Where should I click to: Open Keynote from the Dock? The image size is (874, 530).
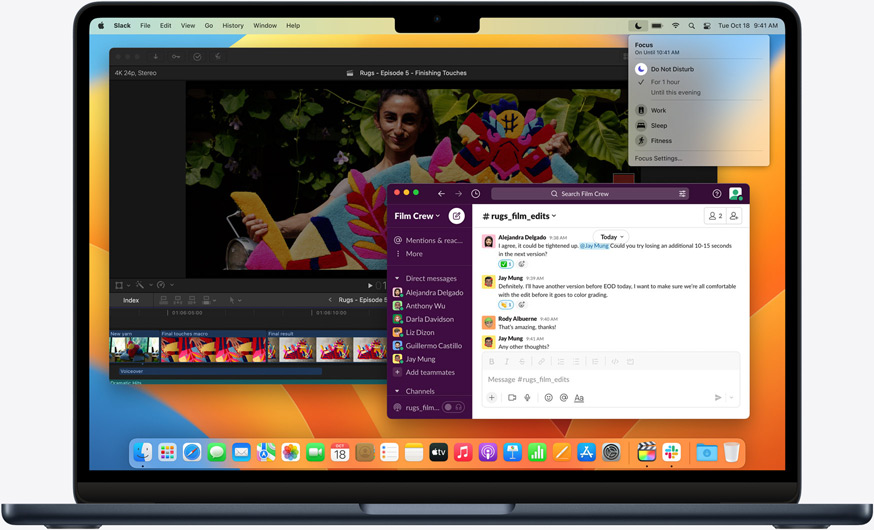tap(512, 452)
